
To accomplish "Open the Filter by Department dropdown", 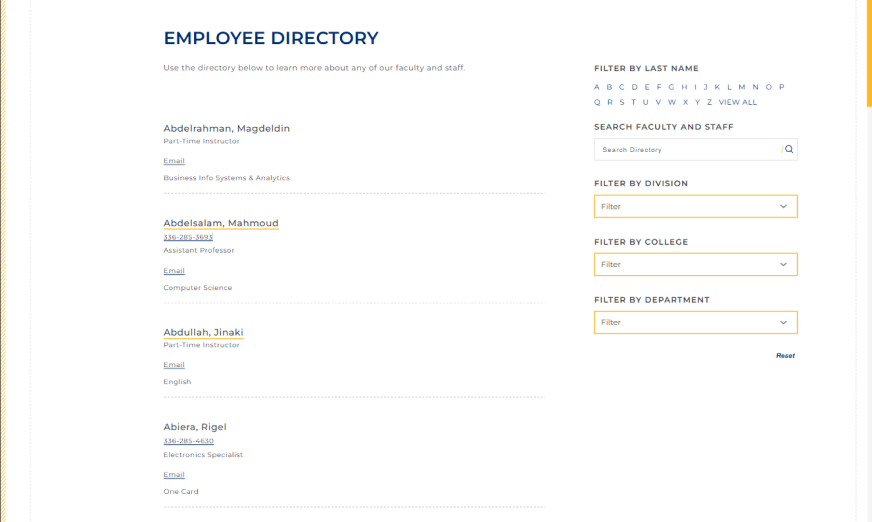I will (x=695, y=322).
